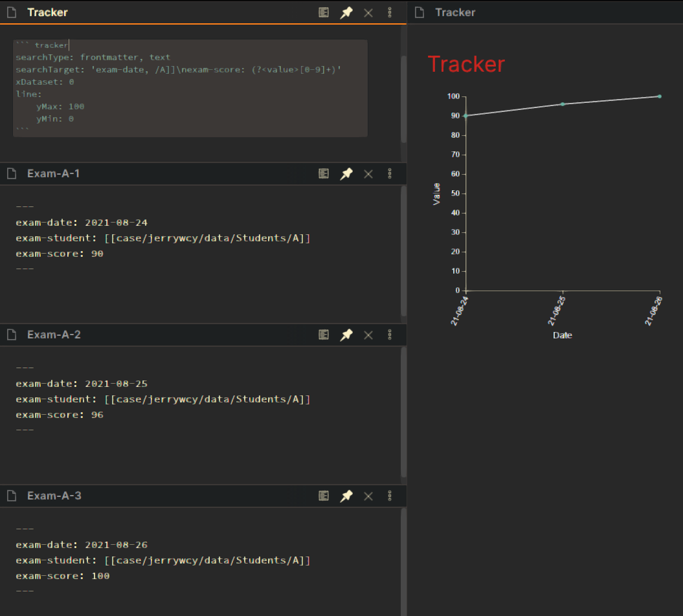Click the scrollbar of Exam-A-3 pane
683x616 pixels.
(x=403, y=562)
